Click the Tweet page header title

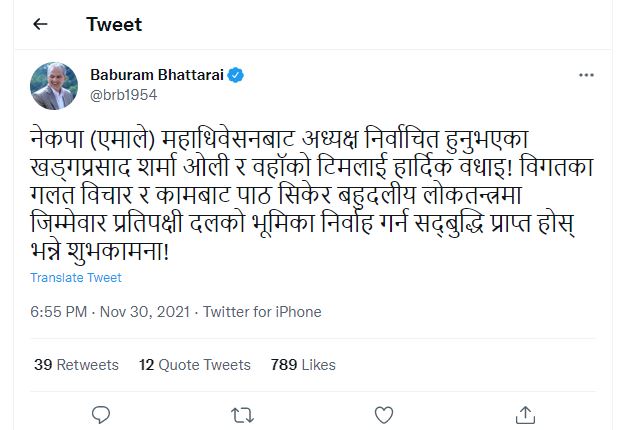[x=114, y=25]
